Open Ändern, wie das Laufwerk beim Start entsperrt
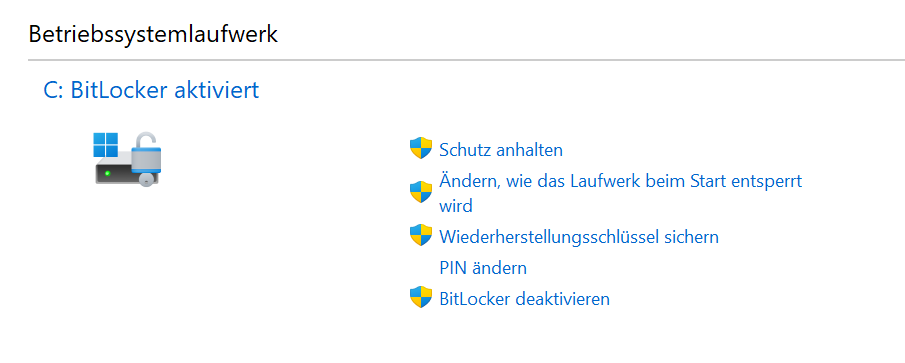This screenshot has width=905, height=363. point(620,193)
